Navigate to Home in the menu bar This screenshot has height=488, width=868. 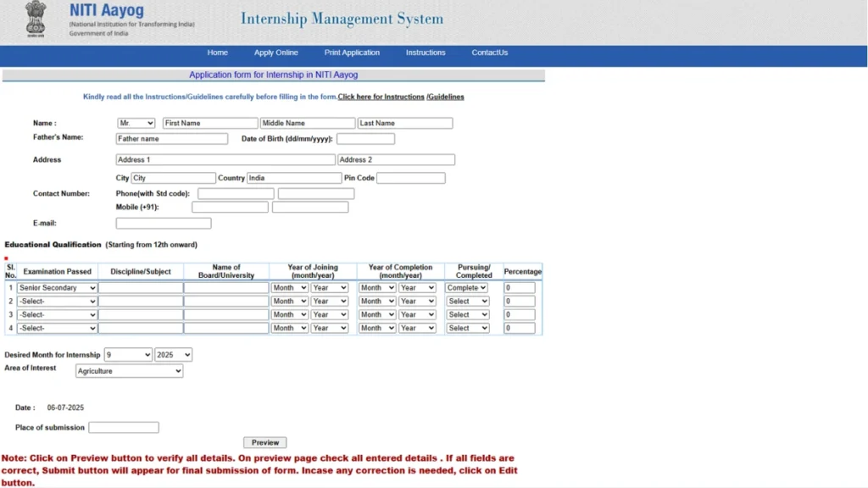[217, 52]
